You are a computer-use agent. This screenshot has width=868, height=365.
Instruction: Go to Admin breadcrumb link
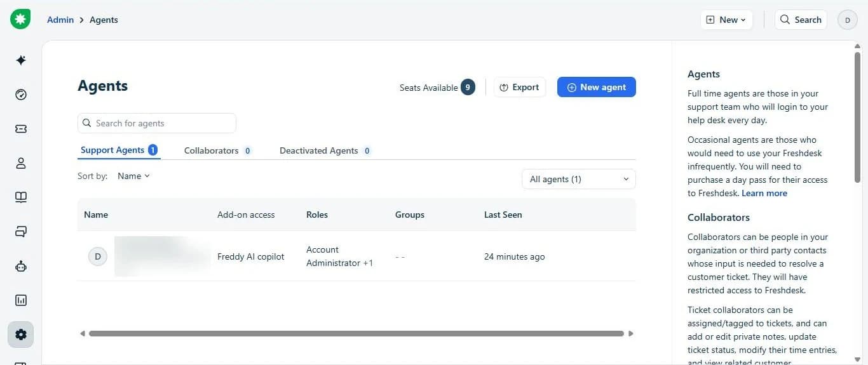click(60, 20)
